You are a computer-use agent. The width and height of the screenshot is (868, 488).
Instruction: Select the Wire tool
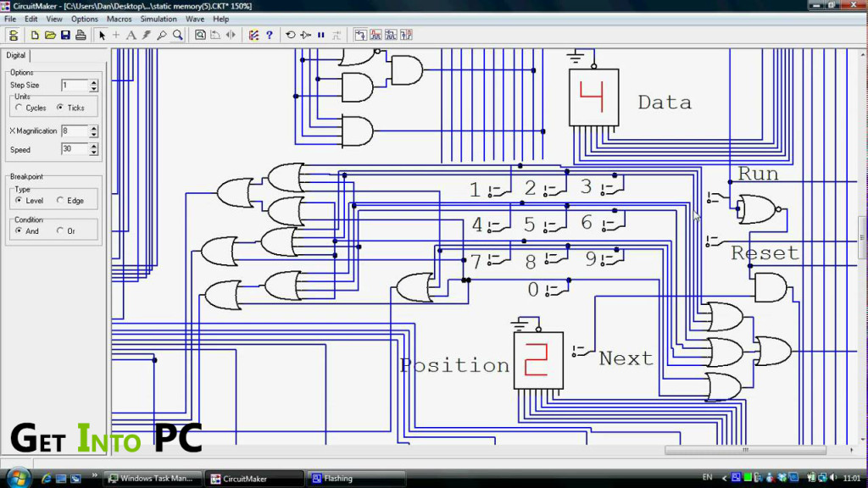[x=116, y=36]
